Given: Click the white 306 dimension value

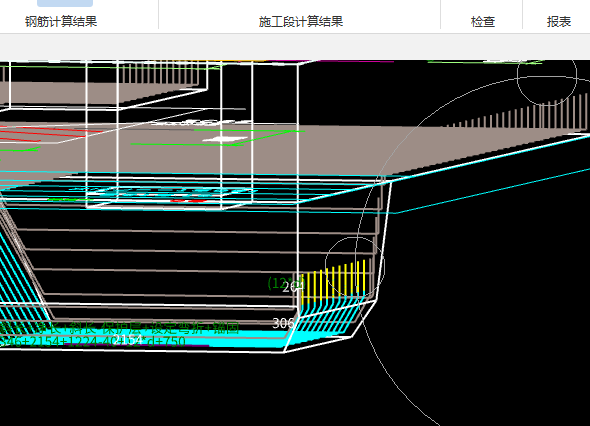Looking at the screenshot, I should pyautogui.click(x=283, y=323).
